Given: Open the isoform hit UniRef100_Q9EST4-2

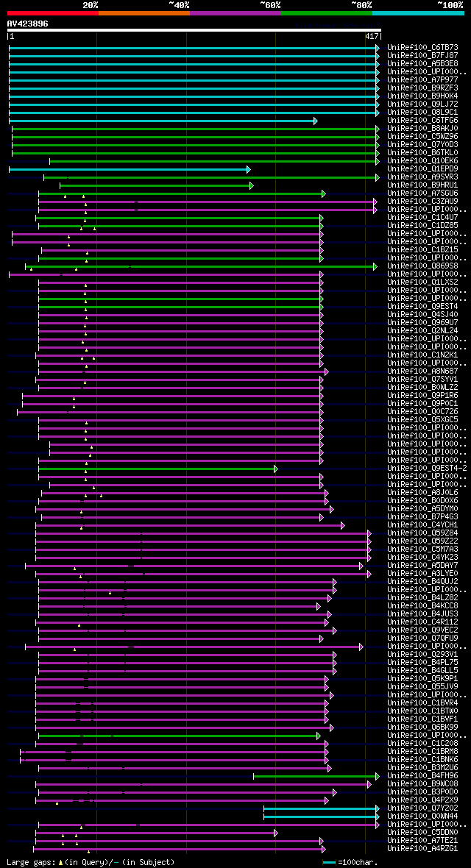Looking at the screenshot, I should coord(428,469).
